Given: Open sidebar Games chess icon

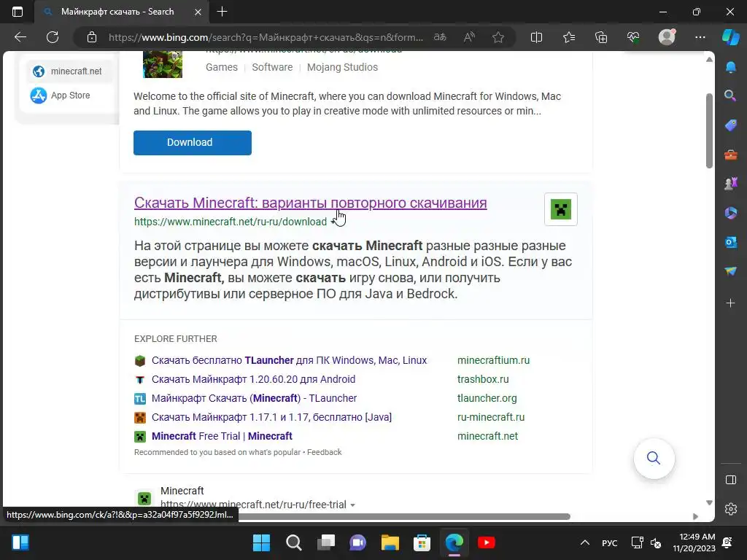Looking at the screenshot, I should click(x=731, y=183).
